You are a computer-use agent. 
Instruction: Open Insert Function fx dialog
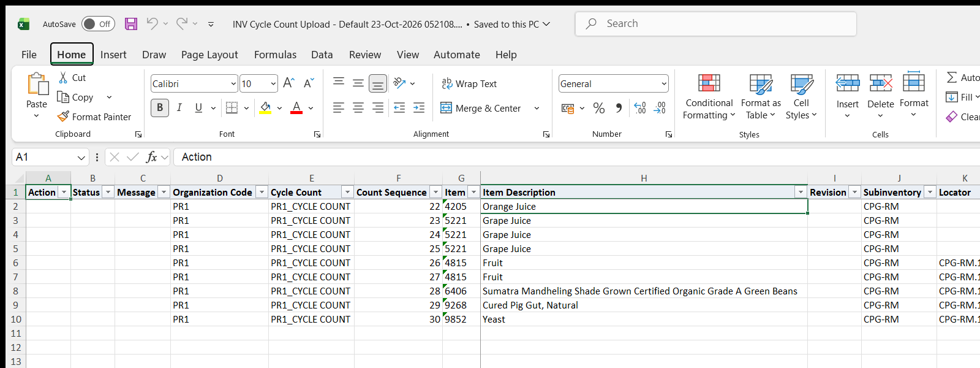tap(151, 157)
